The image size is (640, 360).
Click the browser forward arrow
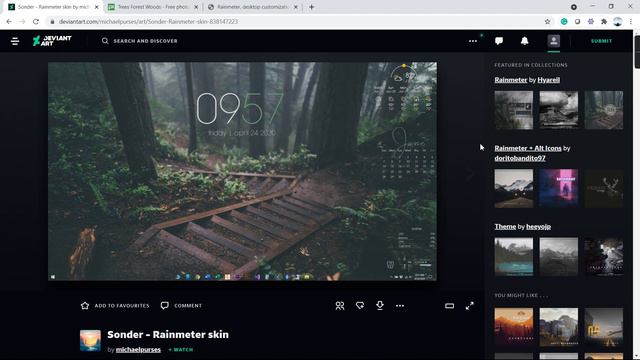pos(22,22)
